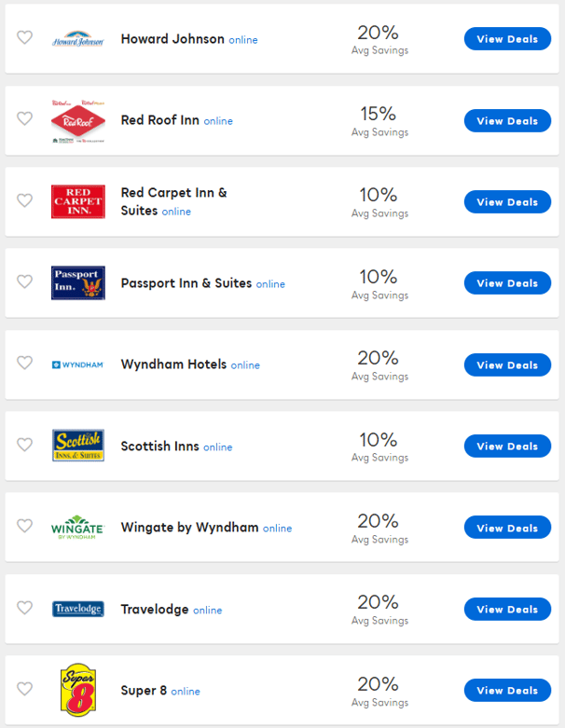Click the Scottish Inns & Suites logo
Image resolution: width=565 pixels, height=728 pixels.
click(x=78, y=446)
